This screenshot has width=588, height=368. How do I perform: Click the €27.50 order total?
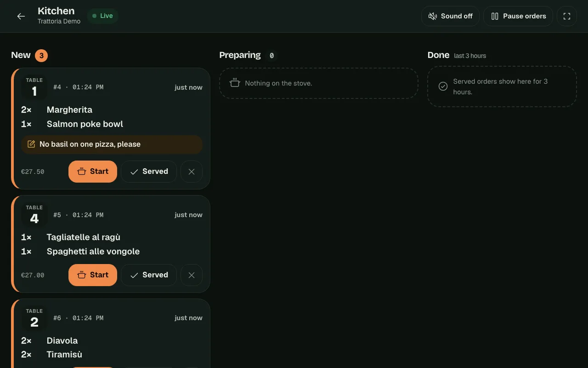tap(33, 172)
